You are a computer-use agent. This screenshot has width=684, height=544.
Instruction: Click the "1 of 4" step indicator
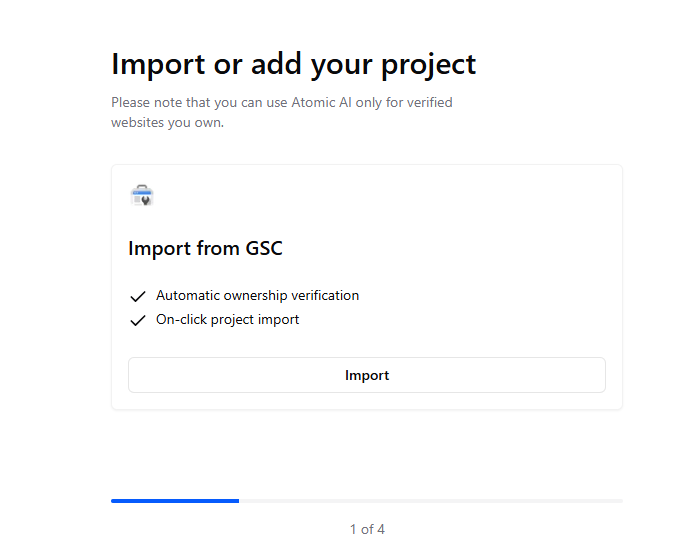click(367, 529)
